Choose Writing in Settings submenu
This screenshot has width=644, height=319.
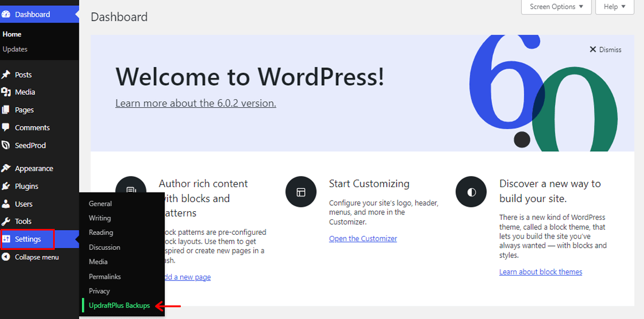(x=100, y=218)
